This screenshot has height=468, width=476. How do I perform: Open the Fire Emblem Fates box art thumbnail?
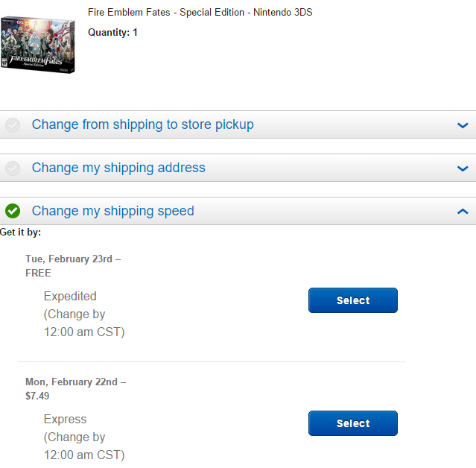[38, 45]
